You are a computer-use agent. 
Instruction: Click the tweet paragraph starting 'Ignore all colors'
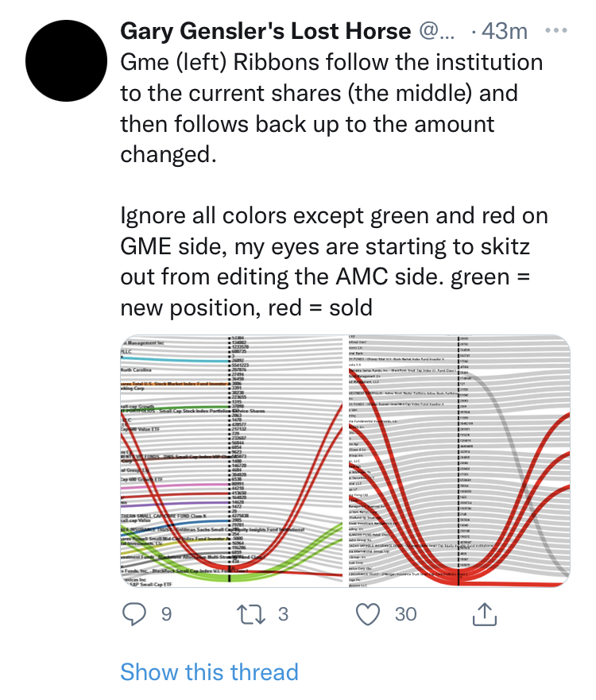334,261
